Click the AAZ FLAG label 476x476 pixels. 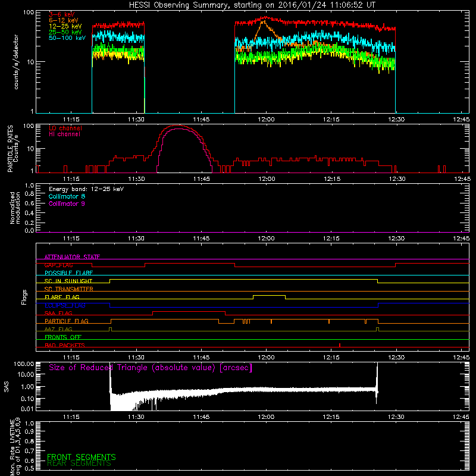58,329
